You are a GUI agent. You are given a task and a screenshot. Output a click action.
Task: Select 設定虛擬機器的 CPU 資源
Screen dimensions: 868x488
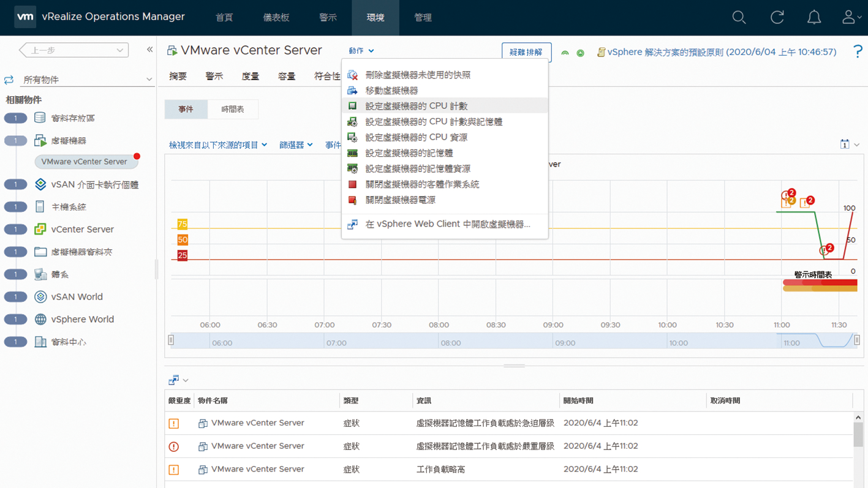pyautogui.click(x=445, y=137)
